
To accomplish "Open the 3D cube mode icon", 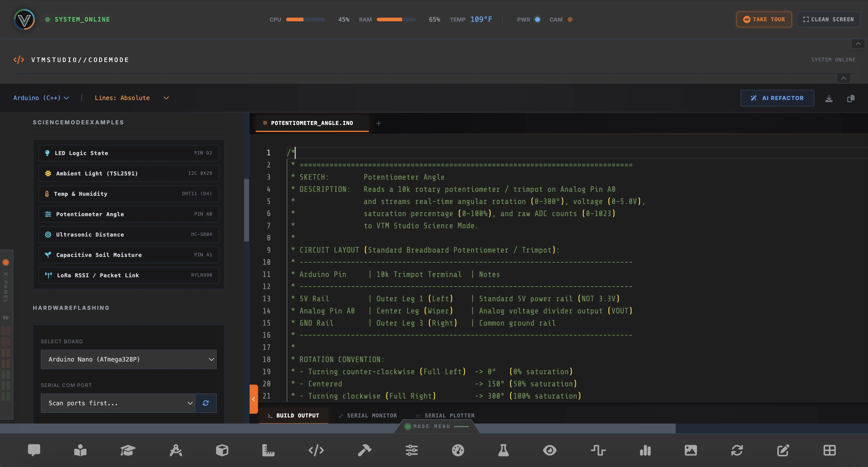I will [222, 450].
